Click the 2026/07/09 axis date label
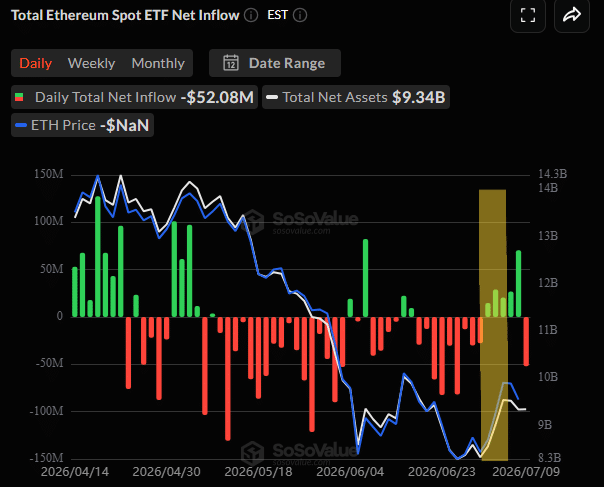 pos(526,472)
